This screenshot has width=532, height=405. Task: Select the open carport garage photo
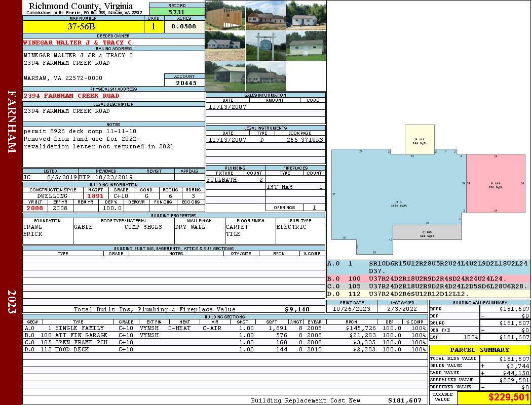[225, 76]
